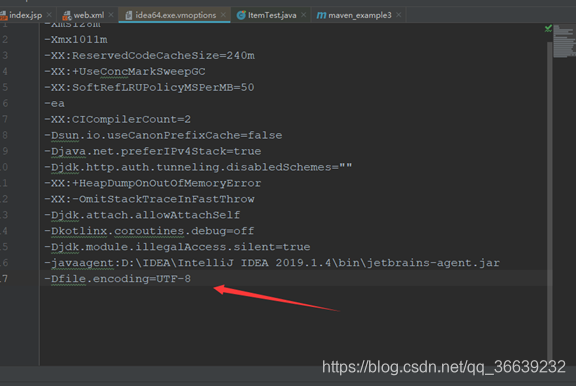The width and height of the screenshot is (576, 386).
Task: Click the web.xml file icon
Action: [x=67, y=15]
